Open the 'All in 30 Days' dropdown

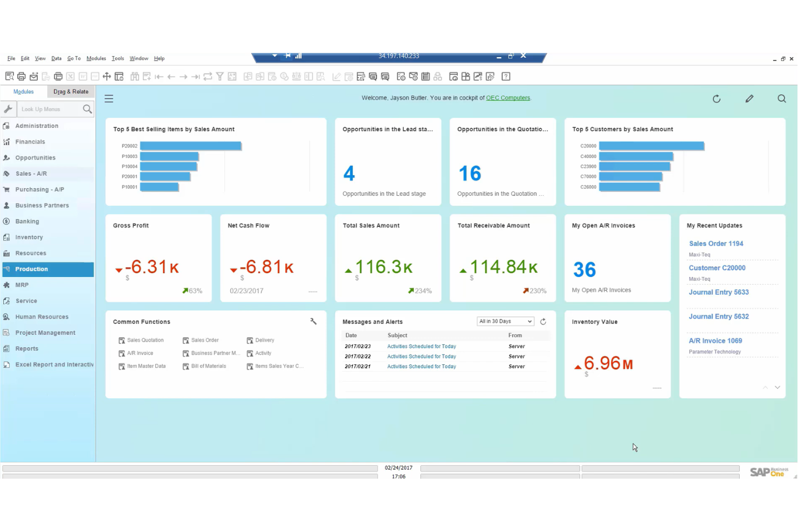pyautogui.click(x=505, y=321)
